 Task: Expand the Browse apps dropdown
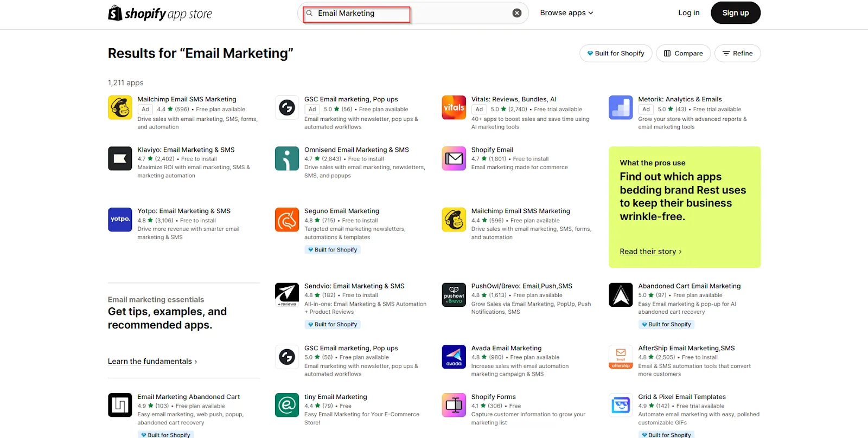coord(566,13)
